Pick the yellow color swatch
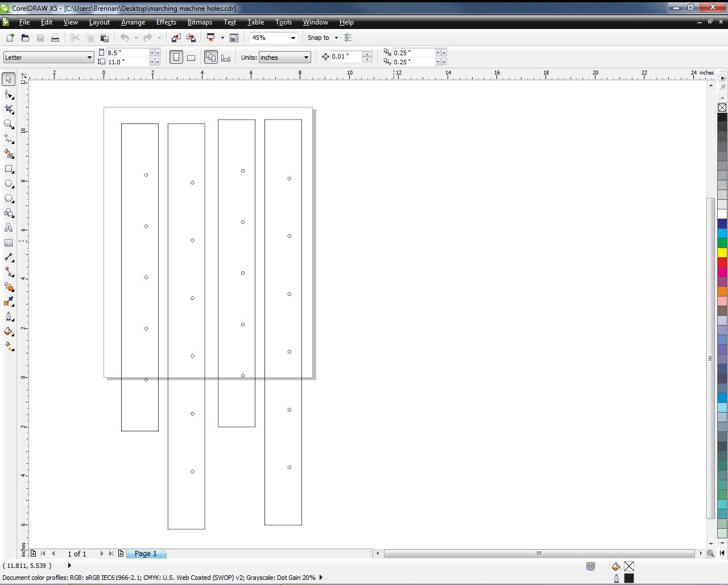The image size is (728, 585). 722,253
